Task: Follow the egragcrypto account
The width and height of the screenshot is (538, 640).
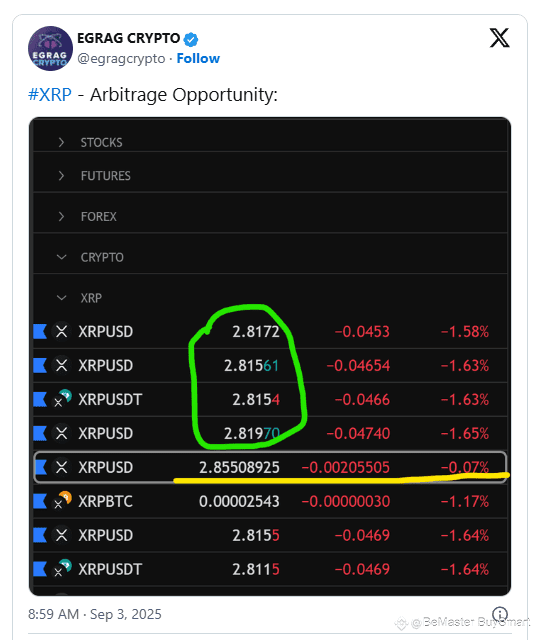Action: coord(198,58)
